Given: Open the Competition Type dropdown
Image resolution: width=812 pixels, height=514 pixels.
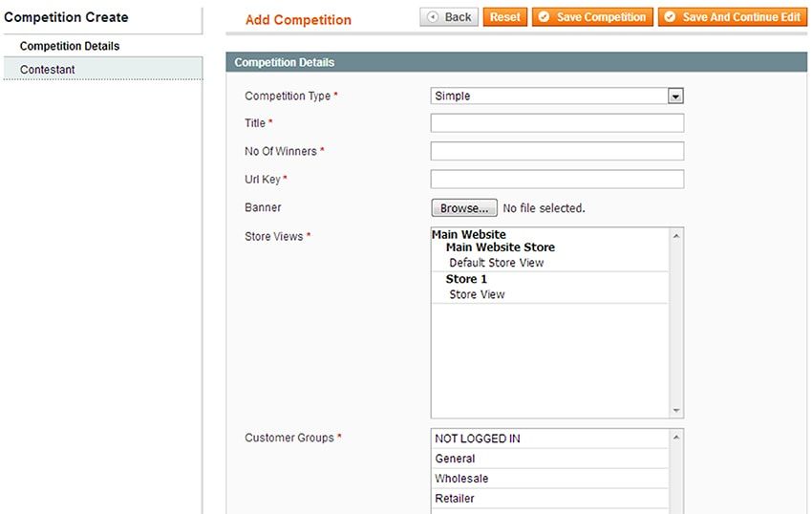Looking at the screenshot, I should (x=557, y=96).
